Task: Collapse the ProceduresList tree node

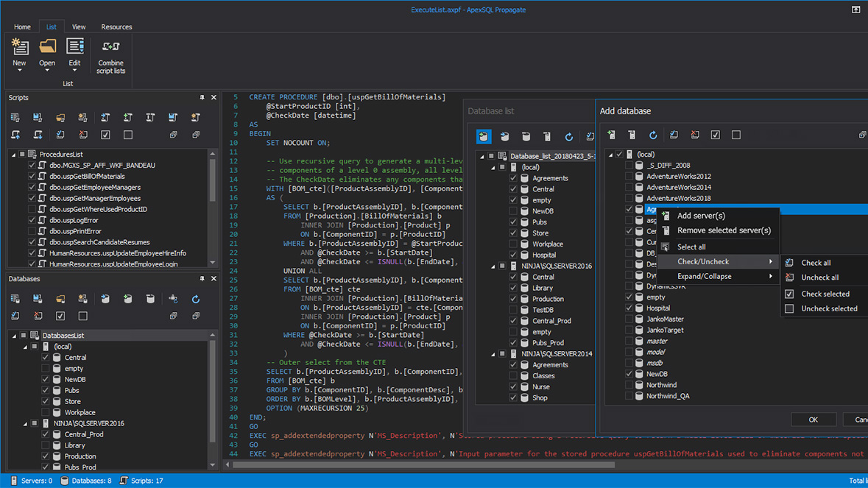Action: (x=13, y=155)
